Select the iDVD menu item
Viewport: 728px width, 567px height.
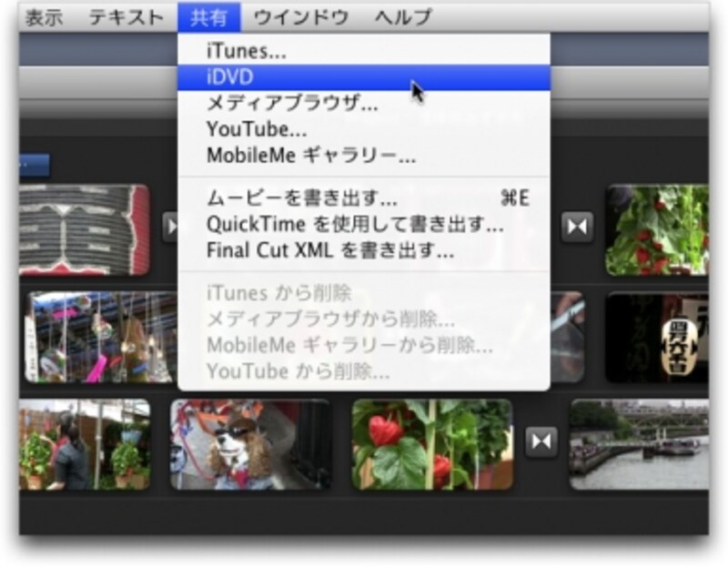click(364, 77)
